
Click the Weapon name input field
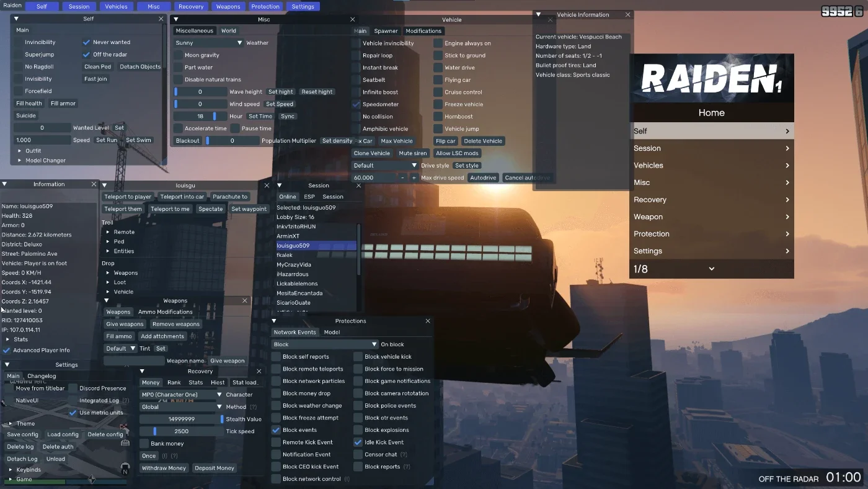(x=134, y=361)
